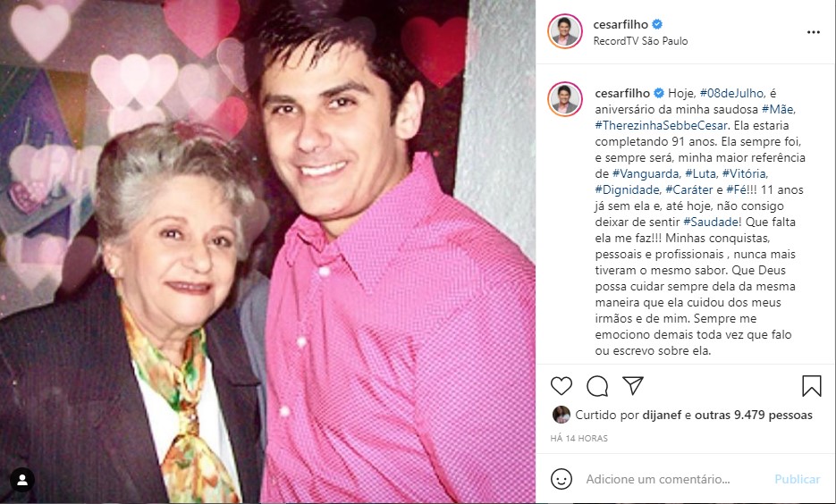Open the #Dignidade hashtag
Image resolution: width=836 pixels, height=504 pixels.
pos(628,189)
